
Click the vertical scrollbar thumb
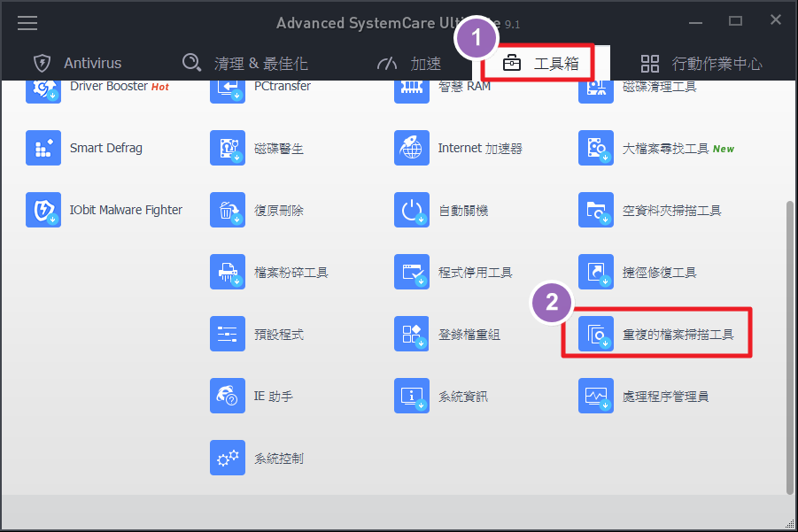point(789,345)
